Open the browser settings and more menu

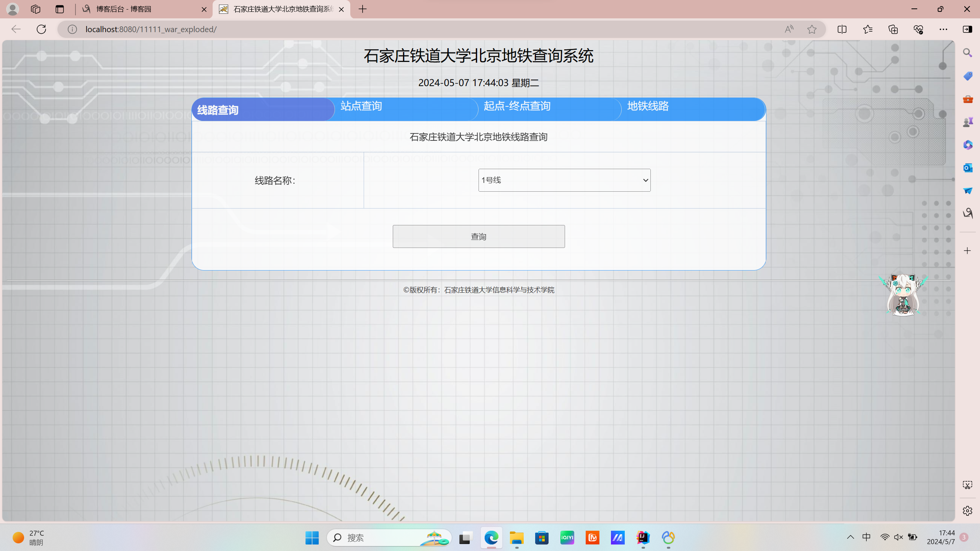[943, 29]
